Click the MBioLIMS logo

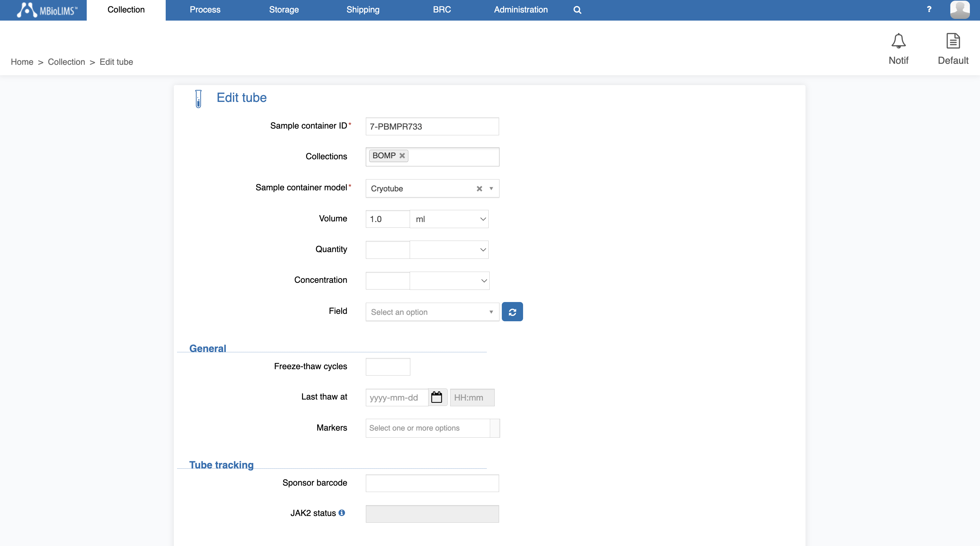[47, 10]
